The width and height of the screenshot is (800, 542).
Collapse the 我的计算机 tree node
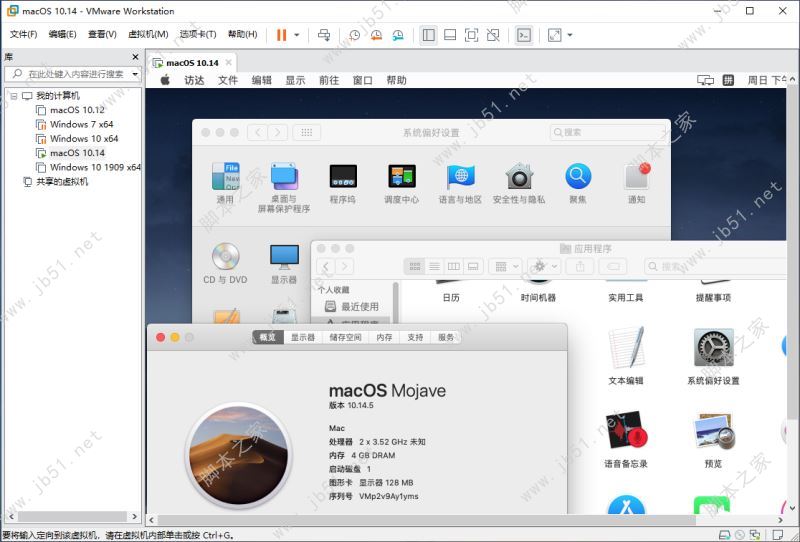click(x=14, y=96)
